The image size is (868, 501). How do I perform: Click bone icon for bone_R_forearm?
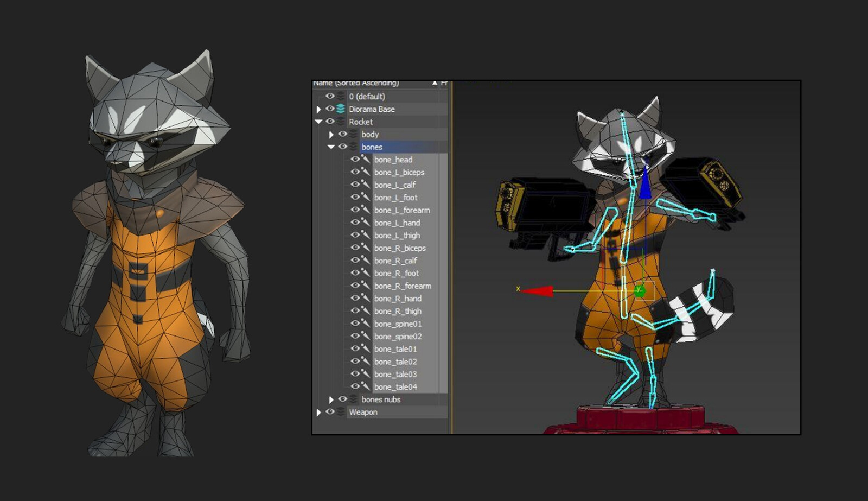click(x=366, y=286)
